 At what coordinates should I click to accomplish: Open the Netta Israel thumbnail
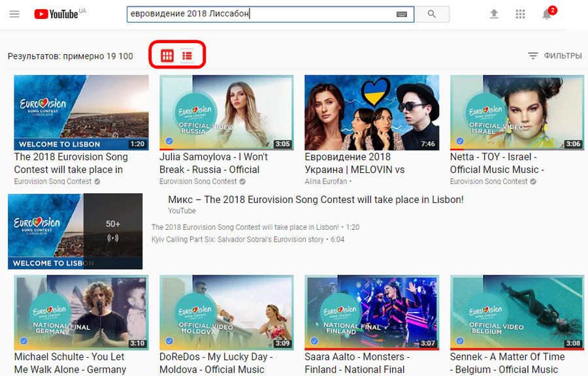pos(517,113)
